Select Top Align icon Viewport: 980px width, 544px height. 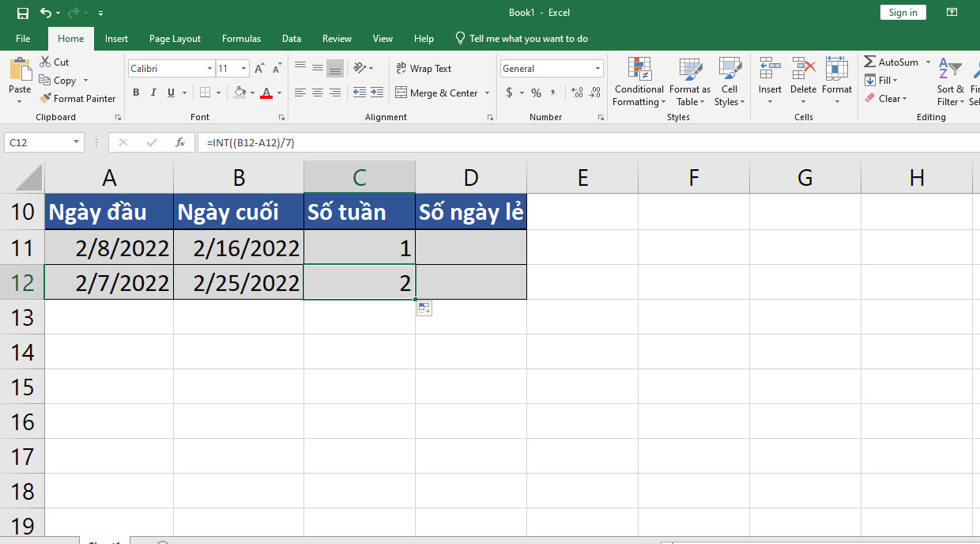pyautogui.click(x=300, y=68)
